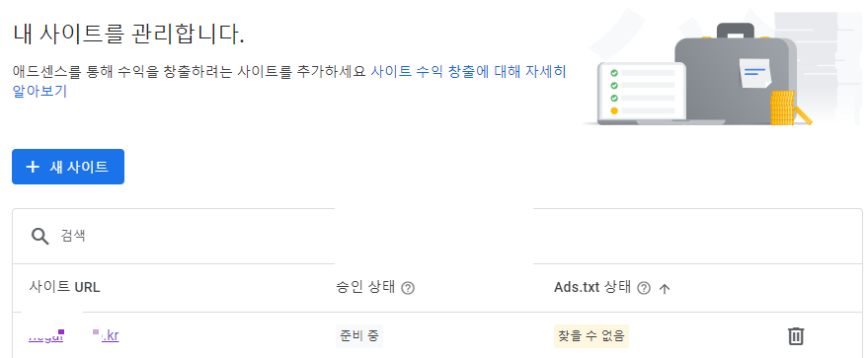Toggle the ascending sort arrow
868x358 pixels.
coord(665,288)
